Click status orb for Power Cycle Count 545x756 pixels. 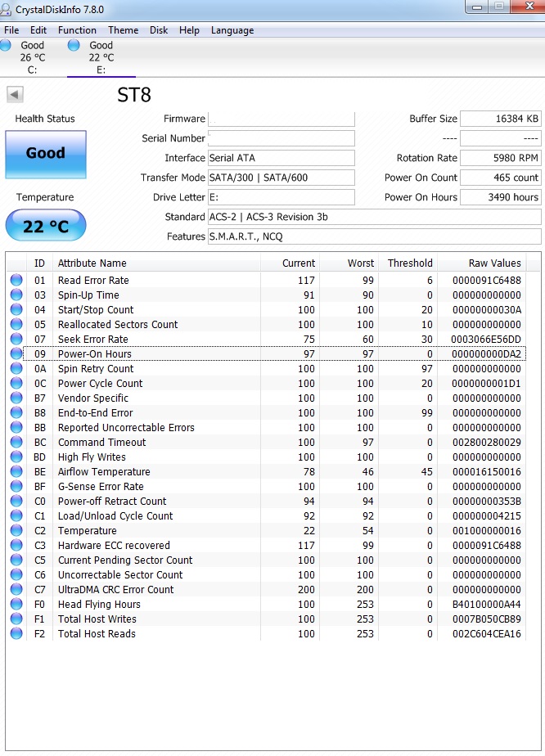[16, 383]
